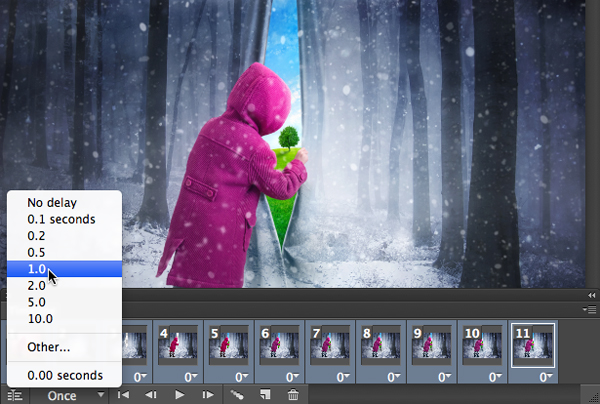600x404 pixels.
Task: Select frame 8 thumbnail
Action: point(381,345)
